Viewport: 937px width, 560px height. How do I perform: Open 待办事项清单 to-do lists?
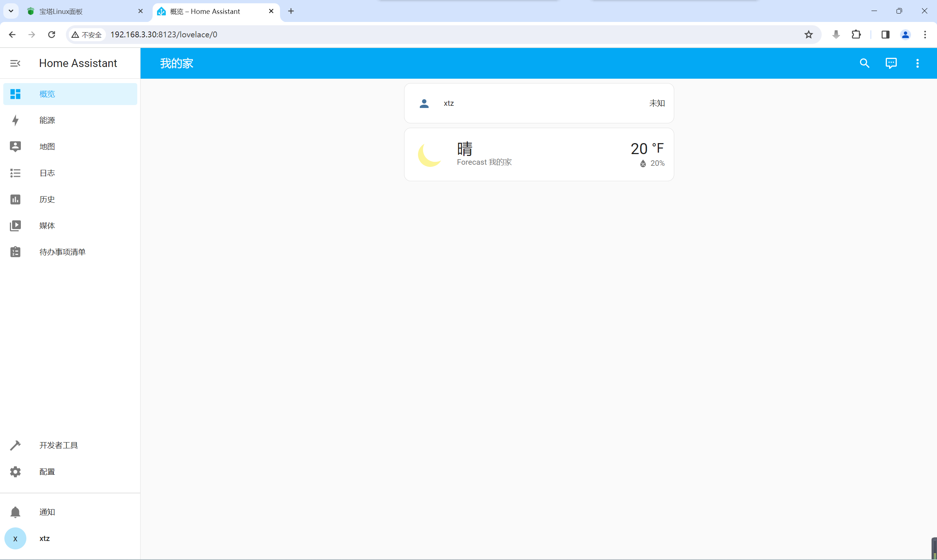[x=62, y=252]
